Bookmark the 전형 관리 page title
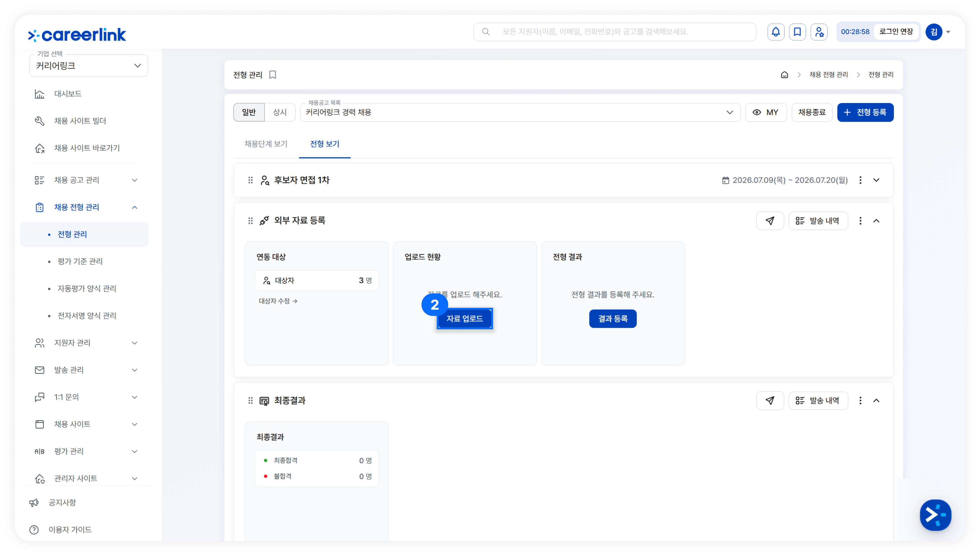Screen dimensions: 980x556 pos(272,75)
